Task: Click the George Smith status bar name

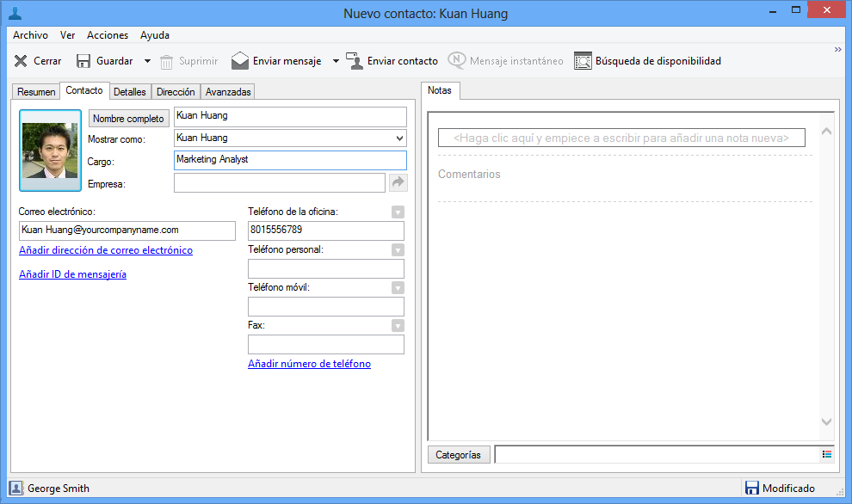Action: (x=59, y=489)
